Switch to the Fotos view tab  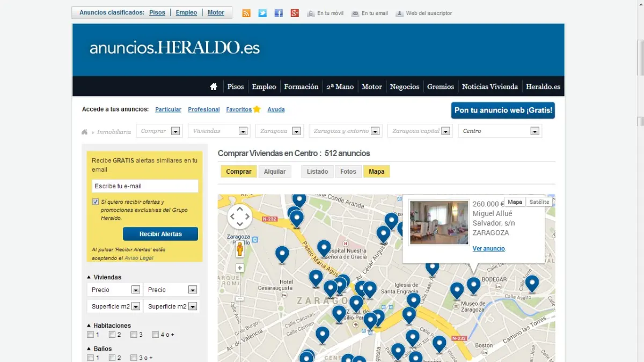tap(348, 172)
